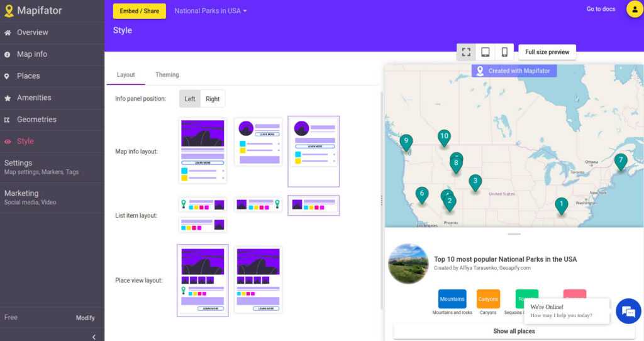Click the info panel drag handle below map
The image size is (644, 341).
tap(514, 234)
